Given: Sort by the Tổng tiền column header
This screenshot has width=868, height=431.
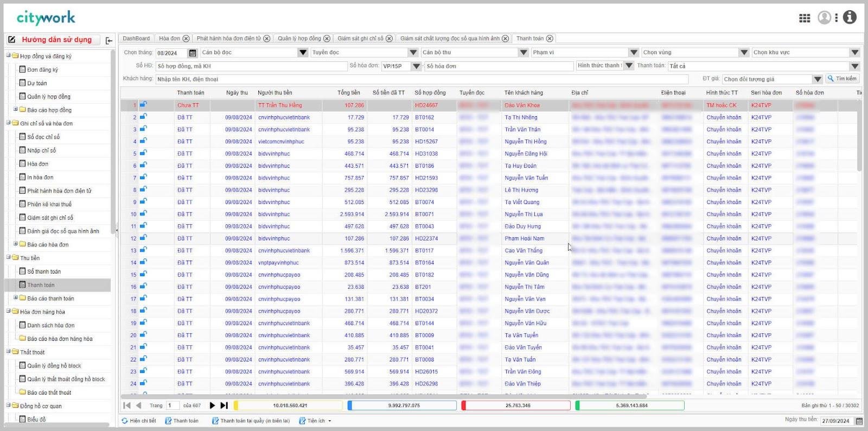Looking at the screenshot, I should [x=348, y=93].
